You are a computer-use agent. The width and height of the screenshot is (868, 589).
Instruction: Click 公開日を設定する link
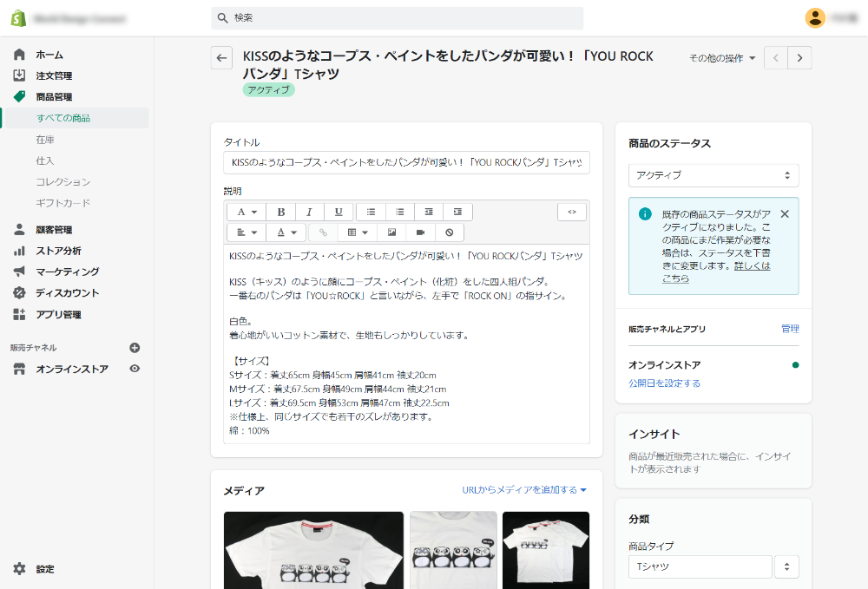pyautogui.click(x=664, y=383)
